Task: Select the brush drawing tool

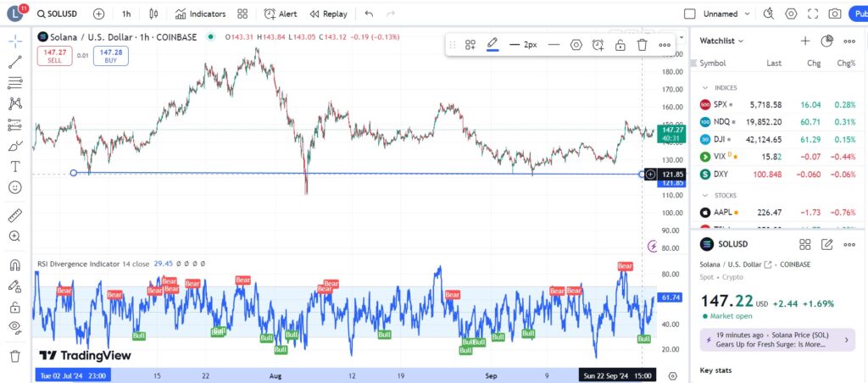Action: click(x=15, y=146)
